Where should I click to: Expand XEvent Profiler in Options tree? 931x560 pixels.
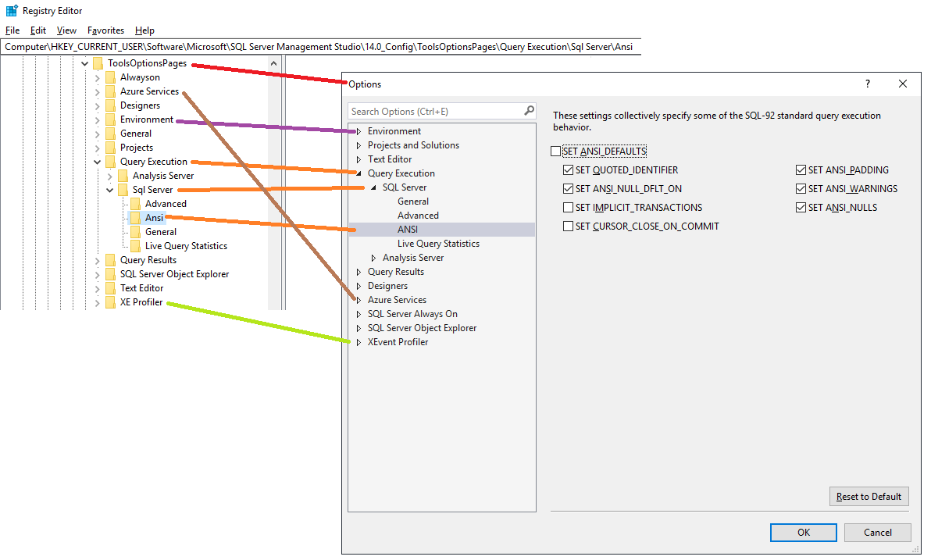coord(358,342)
